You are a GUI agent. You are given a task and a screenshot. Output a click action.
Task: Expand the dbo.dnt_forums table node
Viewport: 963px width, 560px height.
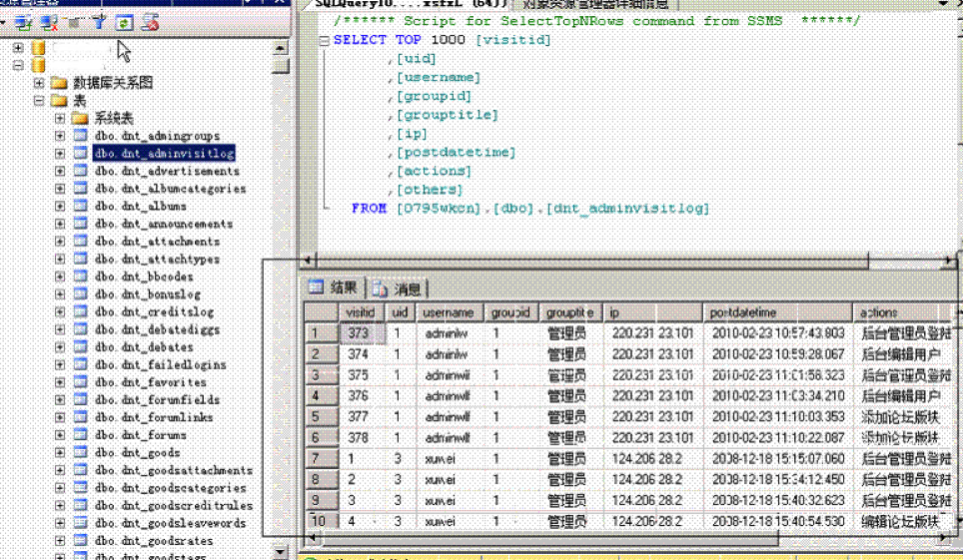click(60, 436)
